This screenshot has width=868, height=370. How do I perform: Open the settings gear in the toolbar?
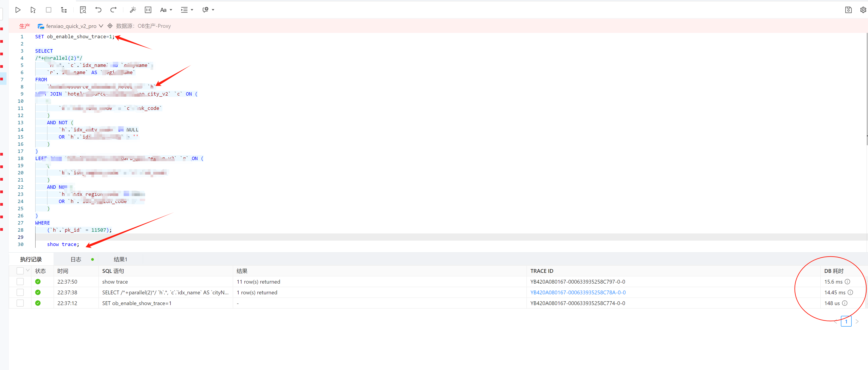[x=863, y=10]
